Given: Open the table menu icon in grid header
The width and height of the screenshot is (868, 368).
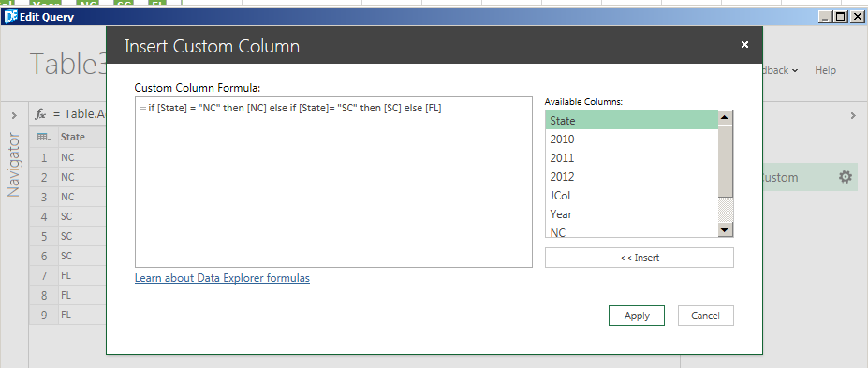Looking at the screenshot, I should (x=44, y=137).
